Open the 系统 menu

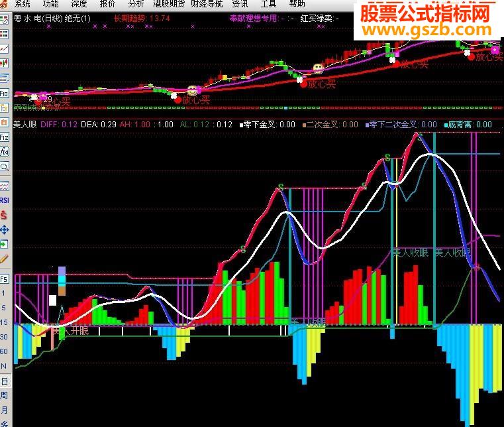click(x=22, y=4)
